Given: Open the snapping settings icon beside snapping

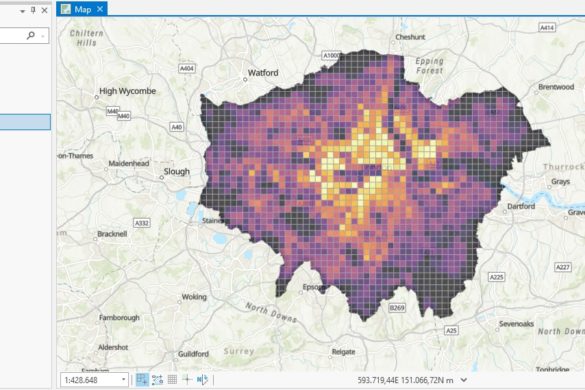Looking at the screenshot, I should tap(157, 380).
